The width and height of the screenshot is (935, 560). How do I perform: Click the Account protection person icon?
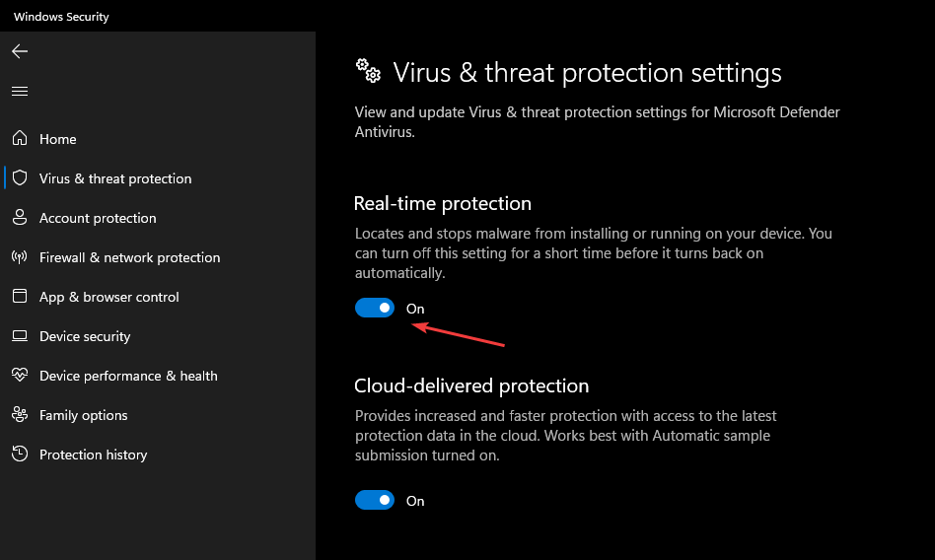coord(20,218)
